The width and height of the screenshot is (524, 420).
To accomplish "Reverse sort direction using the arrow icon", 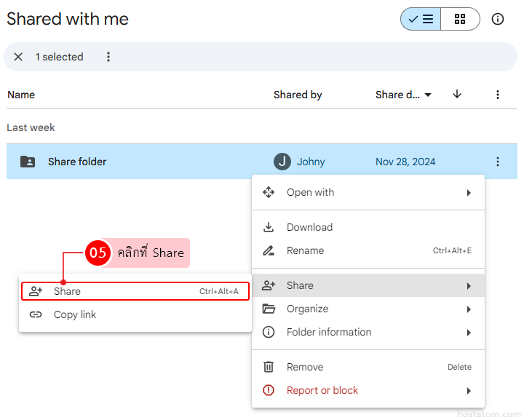I will pos(457,95).
